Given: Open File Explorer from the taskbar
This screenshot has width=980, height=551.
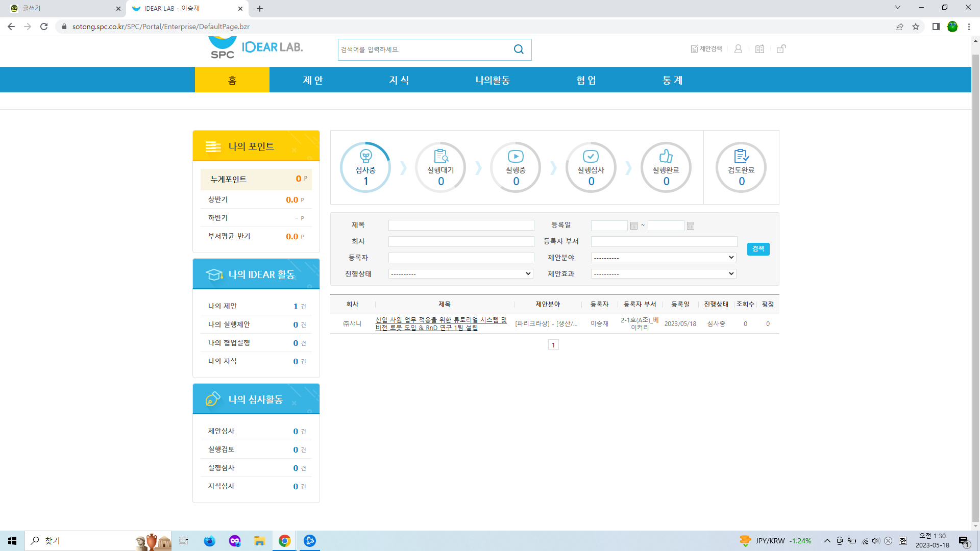Looking at the screenshot, I should [x=259, y=541].
